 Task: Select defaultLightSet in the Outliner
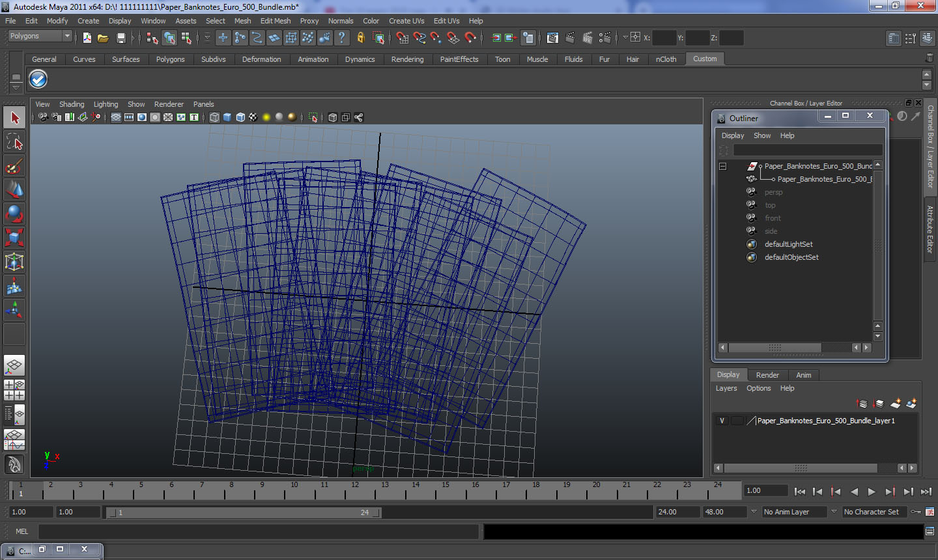[x=788, y=244]
